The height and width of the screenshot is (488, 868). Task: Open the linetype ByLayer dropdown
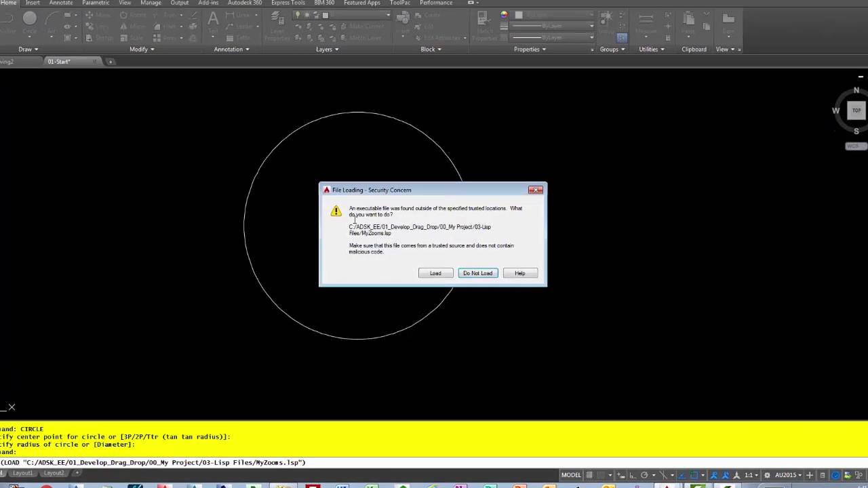coord(553,38)
